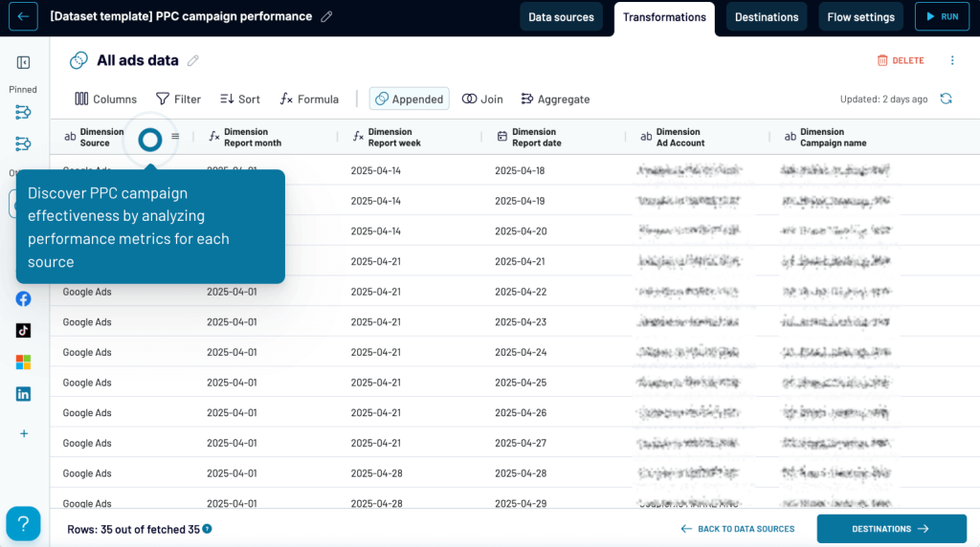Image resolution: width=980 pixels, height=547 pixels.
Task: Select the Microsoft source icon
Action: [23, 362]
